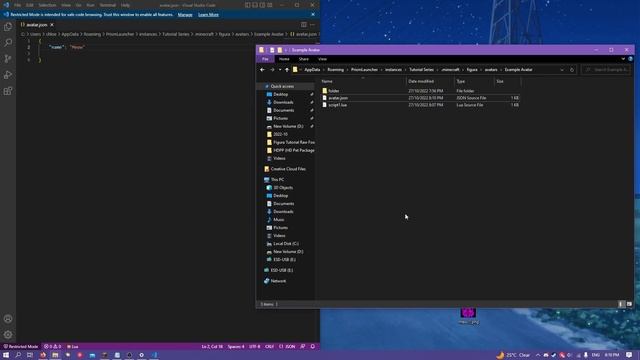Switch to the large icons view button
640x360 pixels.
tap(629, 304)
